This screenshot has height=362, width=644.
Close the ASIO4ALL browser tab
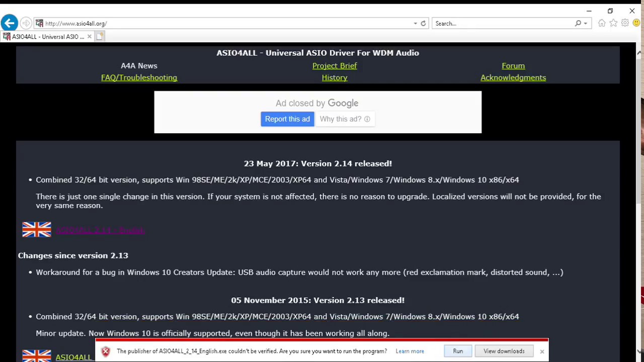(x=90, y=36)
